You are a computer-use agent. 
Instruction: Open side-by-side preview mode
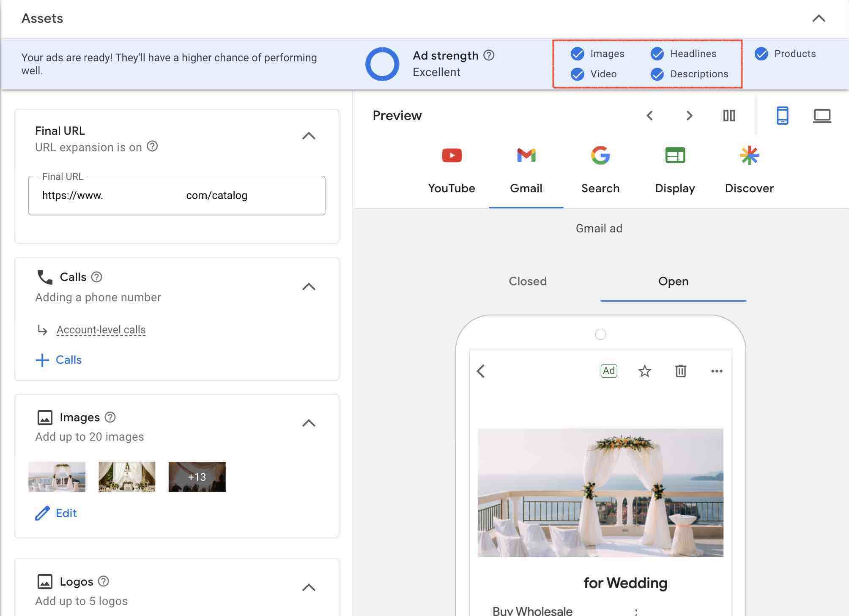click(x=729, y=116)
